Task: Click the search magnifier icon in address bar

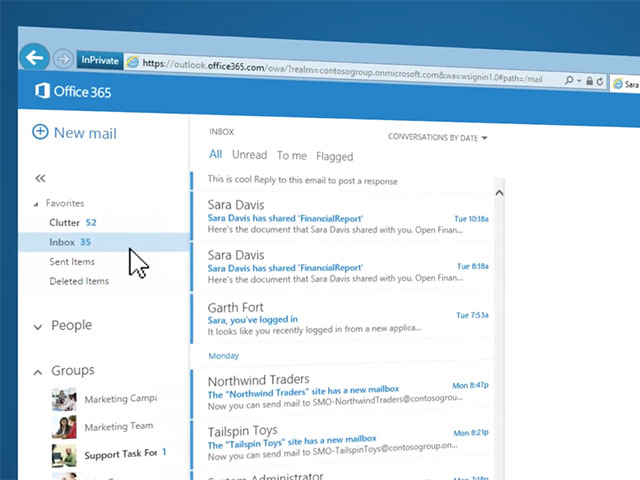Action: click(569, 80)
